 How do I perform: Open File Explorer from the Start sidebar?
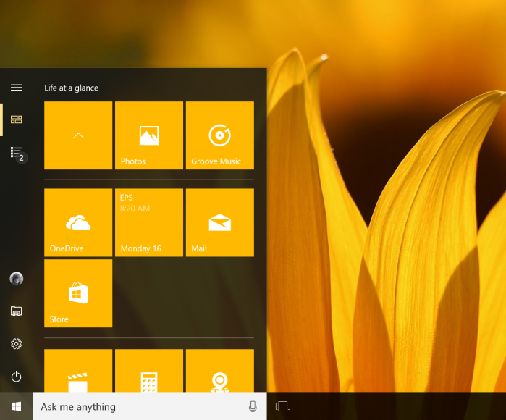pos(16,311)
